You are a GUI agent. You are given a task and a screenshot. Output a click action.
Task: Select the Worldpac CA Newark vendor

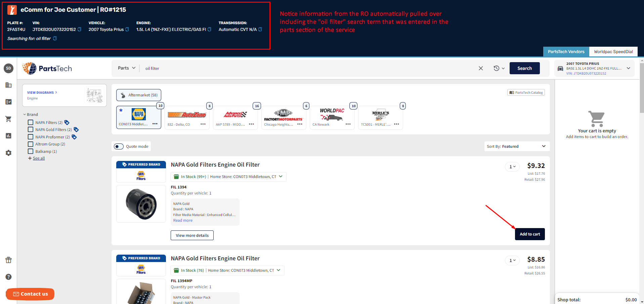(332, 117)
